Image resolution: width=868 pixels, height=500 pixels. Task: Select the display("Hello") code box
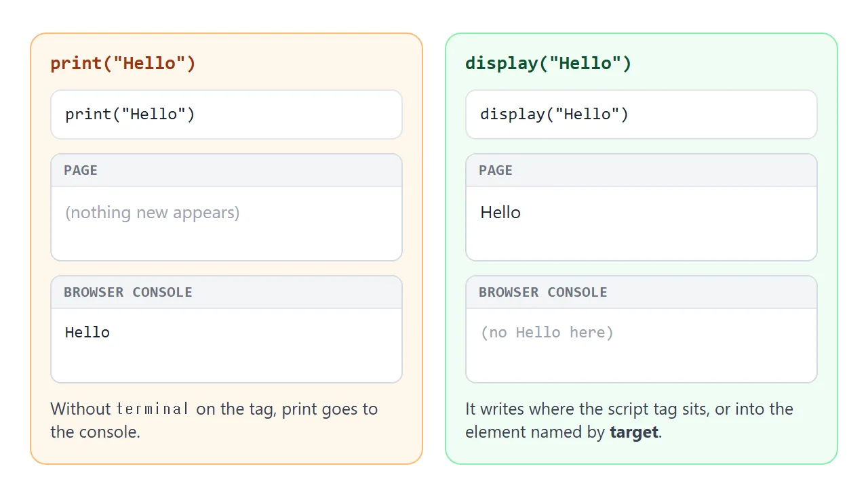(642, 114)
